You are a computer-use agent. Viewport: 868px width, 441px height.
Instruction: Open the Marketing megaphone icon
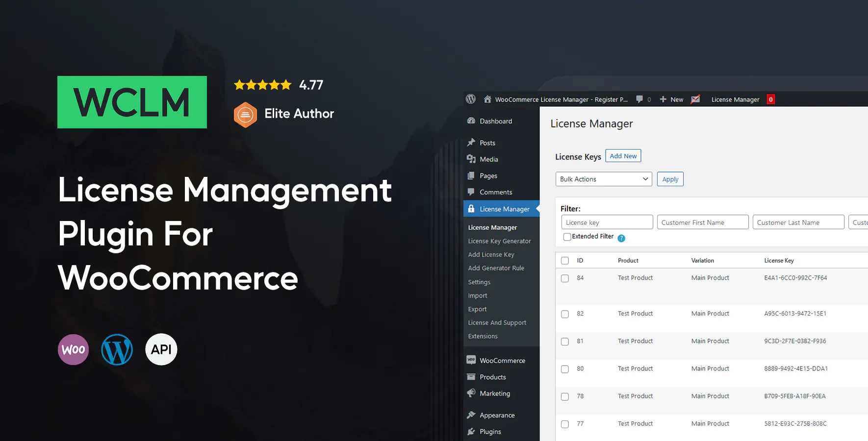pyautogui.click(x=471, y=393)
